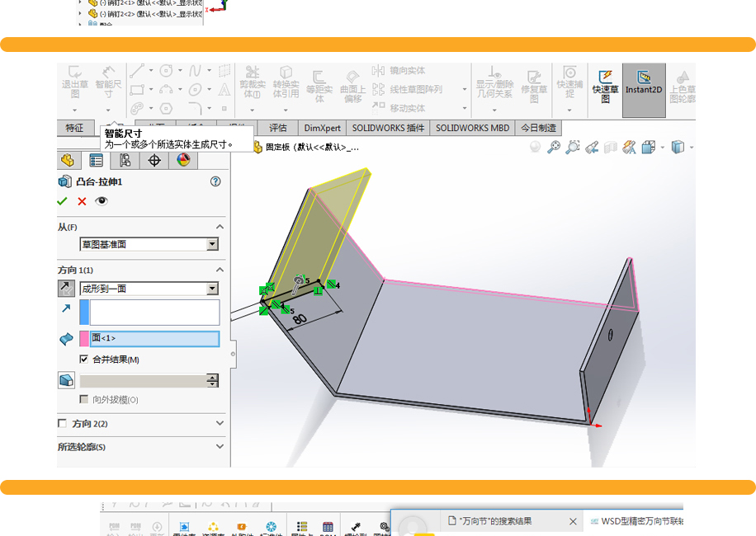Toggle detailed preview eye icon
The image size is (756, 536).
102,201
